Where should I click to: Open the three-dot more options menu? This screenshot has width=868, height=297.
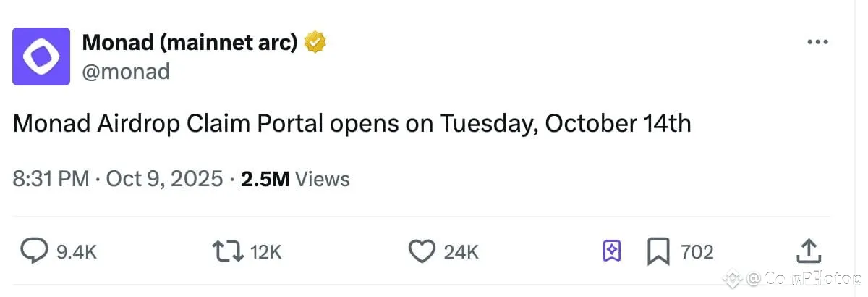pos(817,43)
